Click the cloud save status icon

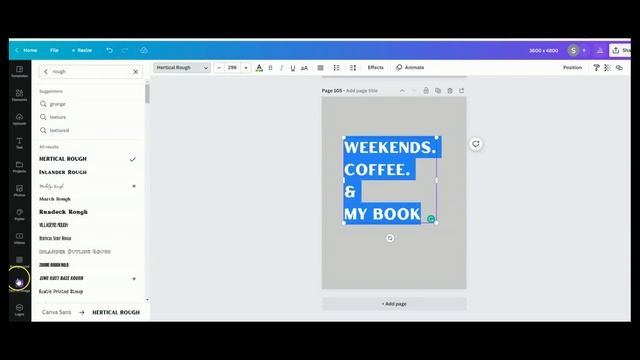tap(144, 50)
